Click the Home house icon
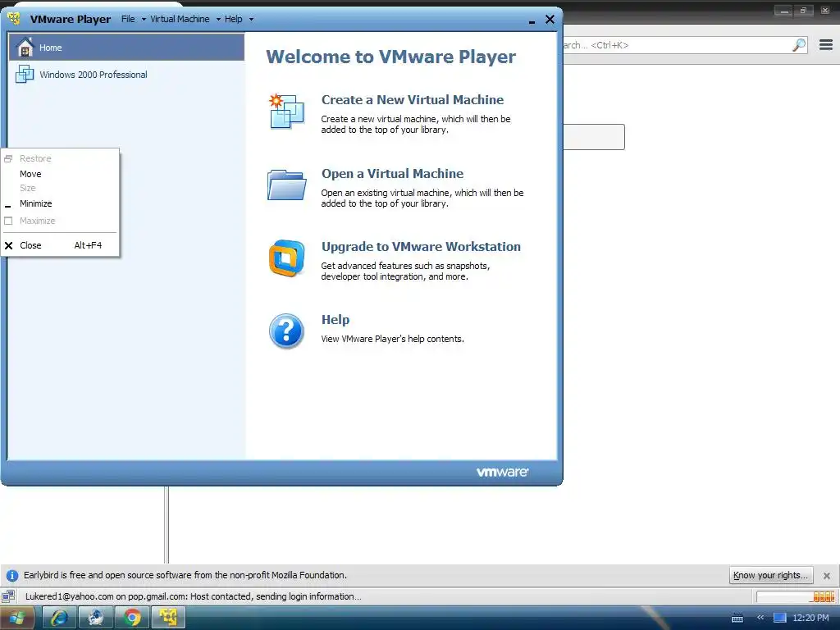 point(25,47)
